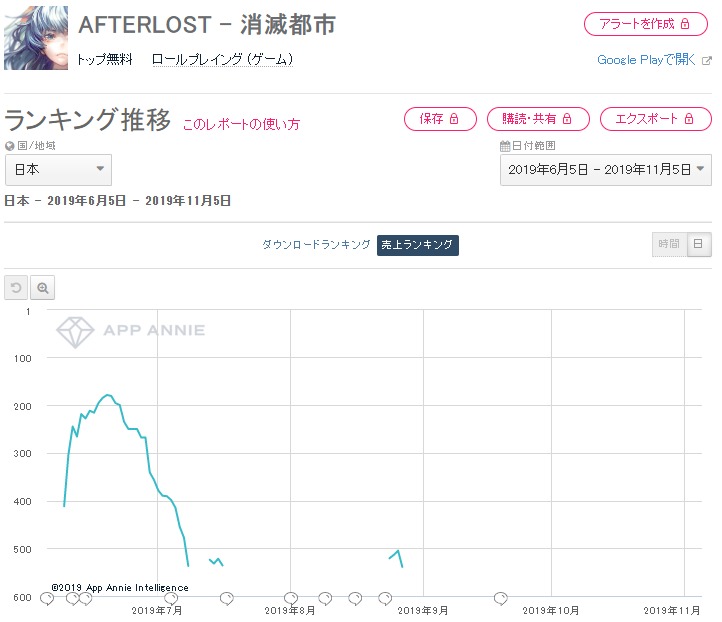This screenshot has height=622, width=722.
Task: Click the calendar icon next to 日付範囲
Action: pos(505,146)
